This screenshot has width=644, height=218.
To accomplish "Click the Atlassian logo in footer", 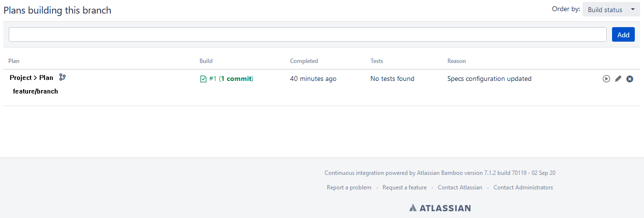I will 440,208.
